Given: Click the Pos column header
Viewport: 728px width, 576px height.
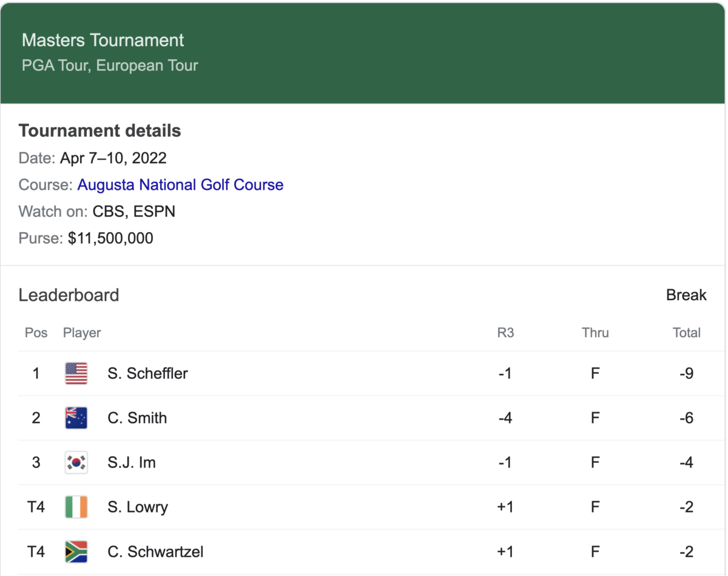Looking at the screenshot, I should [x=36, y=333].
